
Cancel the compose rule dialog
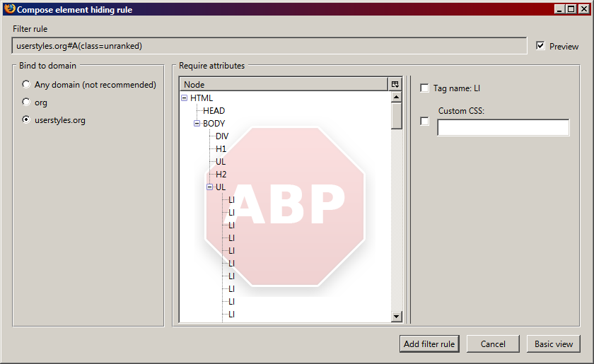pos(493,344)
